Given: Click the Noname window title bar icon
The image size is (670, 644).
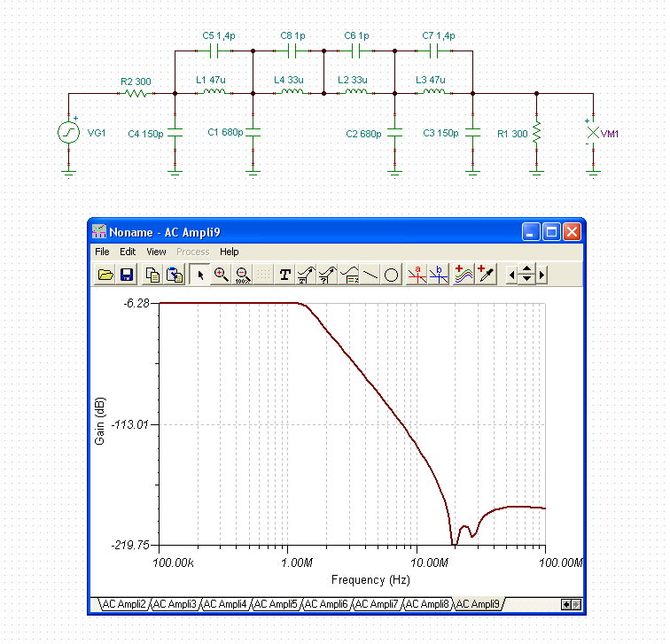Looking at the screenshot, I should click(x=99, y=231).
